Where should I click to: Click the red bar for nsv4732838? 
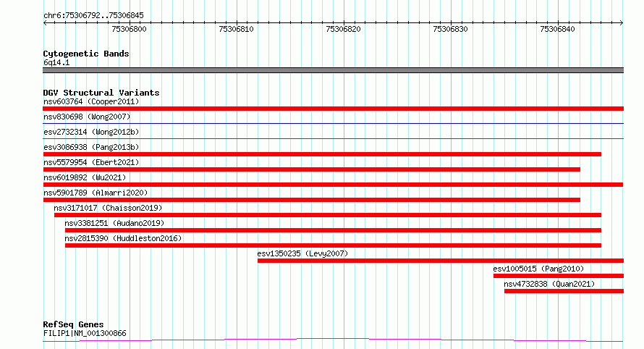pyautogui.click(x=564, y=291)
